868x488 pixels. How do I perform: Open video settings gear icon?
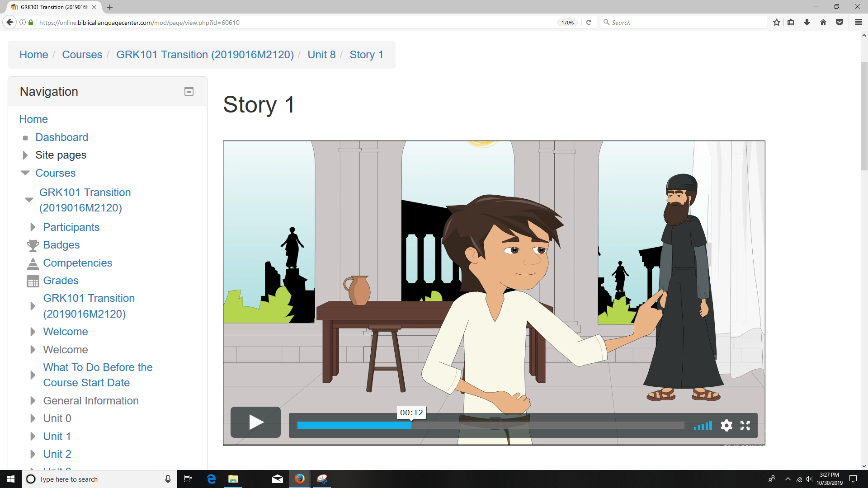726,426
